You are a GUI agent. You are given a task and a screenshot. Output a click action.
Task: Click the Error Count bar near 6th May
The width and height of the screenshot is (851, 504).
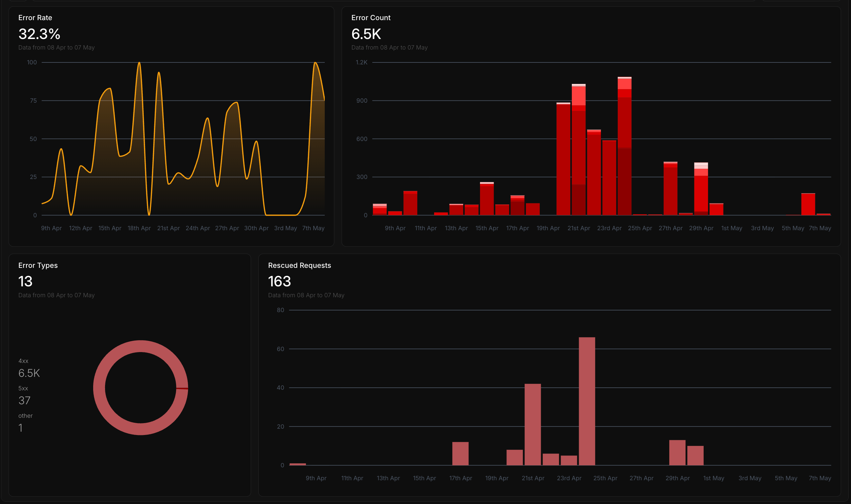click(808, 204)
